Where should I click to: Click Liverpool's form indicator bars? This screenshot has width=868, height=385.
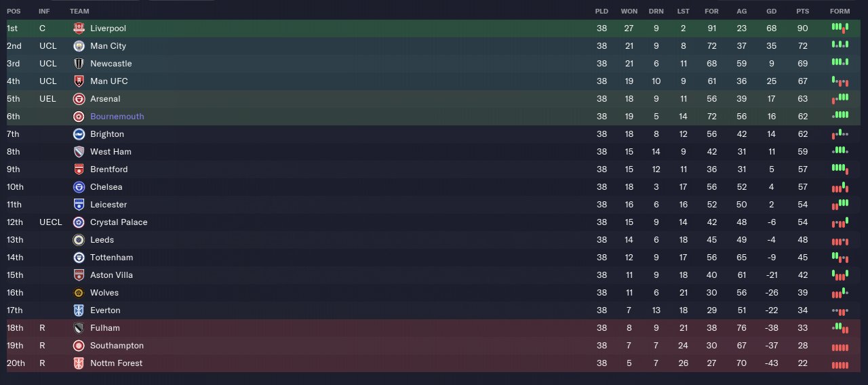[x=840, y=28]
